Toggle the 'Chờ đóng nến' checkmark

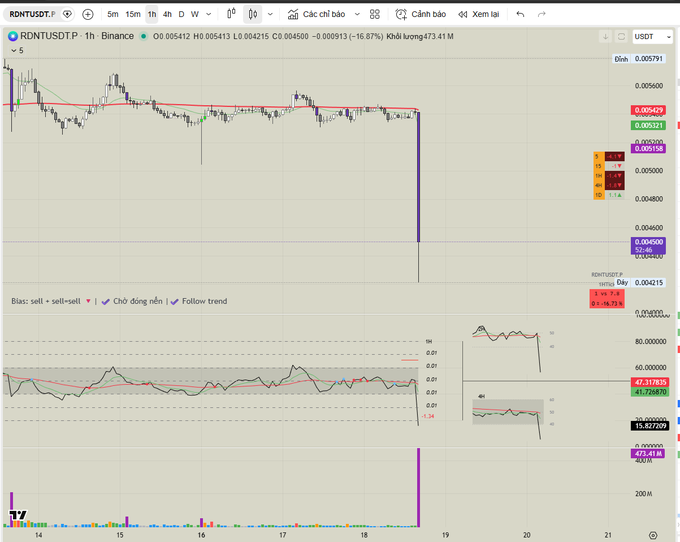point(106,300)
